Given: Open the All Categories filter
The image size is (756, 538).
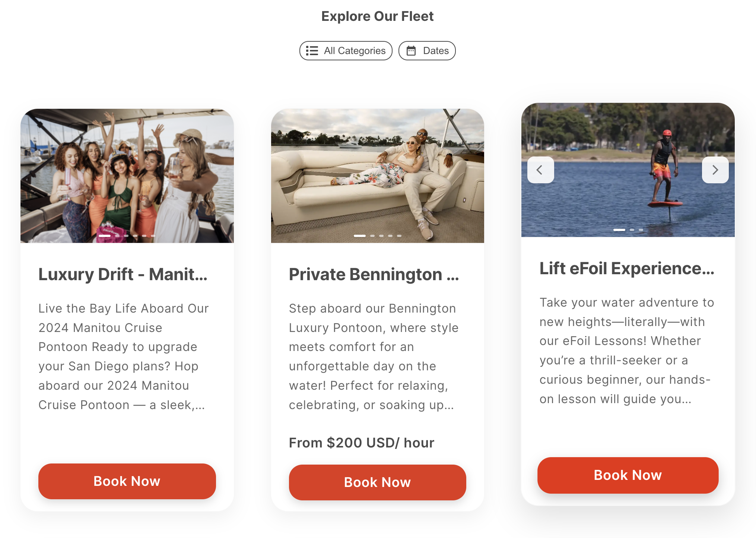Looking at the screenshot, I should tap(346, 51).
